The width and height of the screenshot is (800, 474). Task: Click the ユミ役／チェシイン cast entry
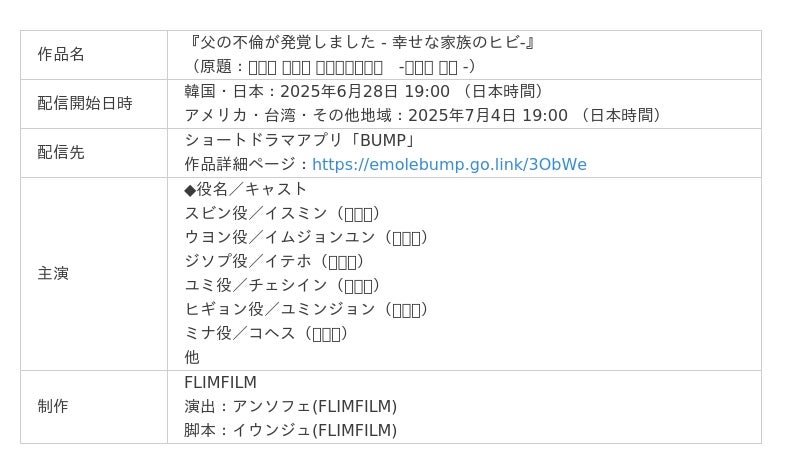click(282, 285)
